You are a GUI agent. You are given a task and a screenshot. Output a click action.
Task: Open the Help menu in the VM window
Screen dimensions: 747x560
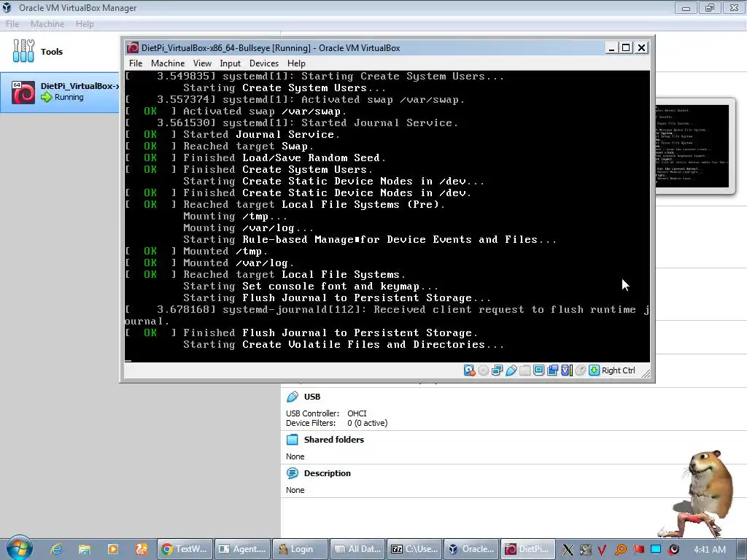(296, 63)
